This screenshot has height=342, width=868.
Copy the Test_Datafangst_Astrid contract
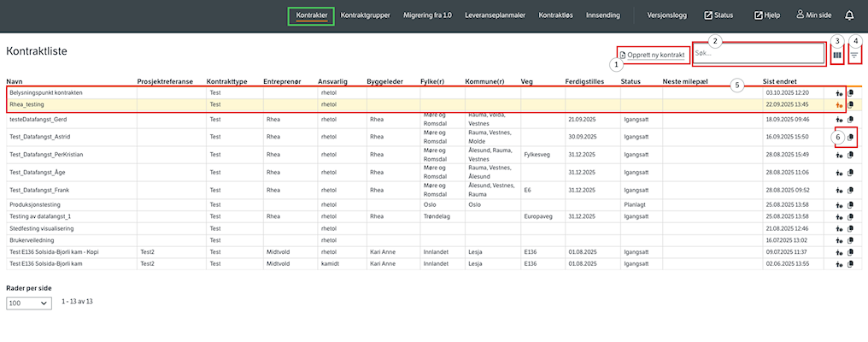coord(850,137)
